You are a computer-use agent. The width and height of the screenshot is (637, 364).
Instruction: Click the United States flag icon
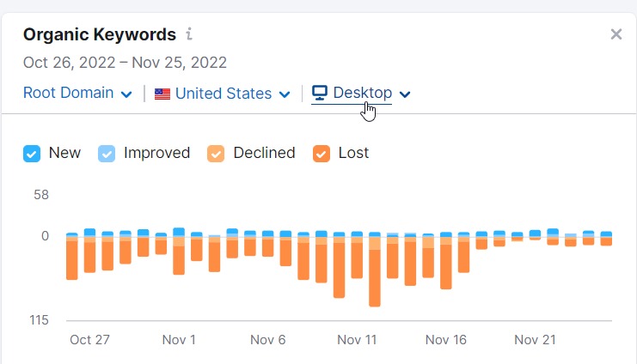coord(162,94)
